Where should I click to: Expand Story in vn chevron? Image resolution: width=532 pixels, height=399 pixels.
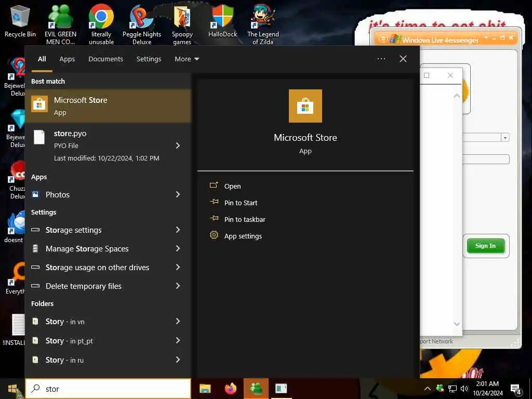[x=178, y=321]
